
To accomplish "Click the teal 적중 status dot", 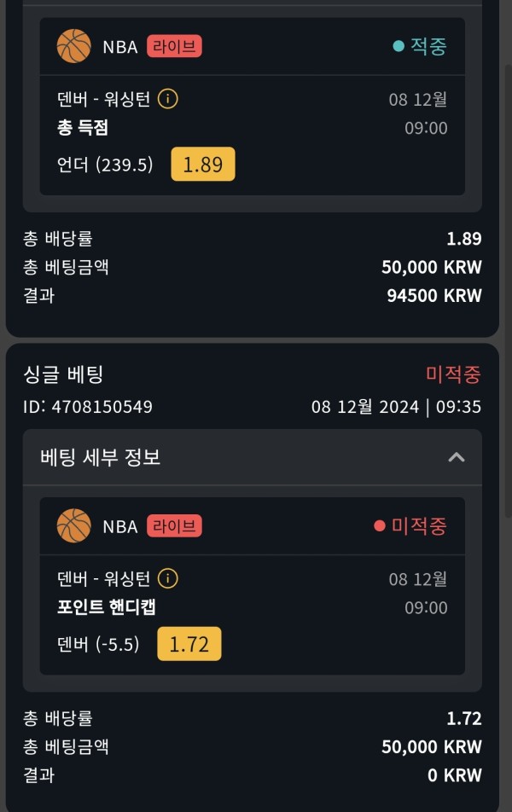I will (x=399, y=47).
